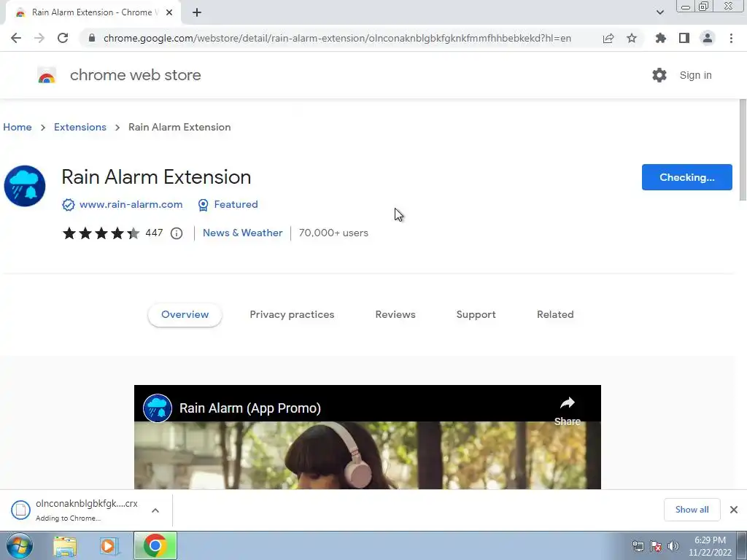Click the page vertical scrollbar

click(742, 150)
